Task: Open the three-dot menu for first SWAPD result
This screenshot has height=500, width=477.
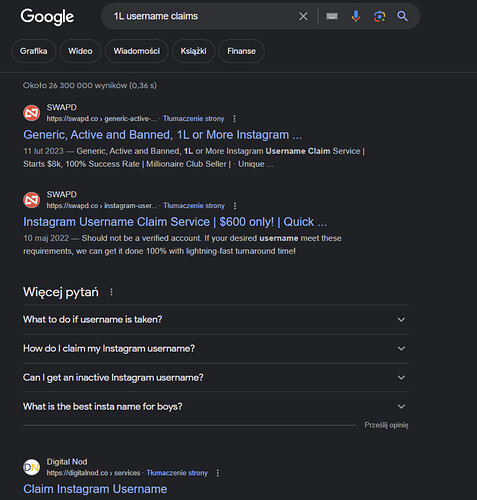Action: click(x=234, y=119)
